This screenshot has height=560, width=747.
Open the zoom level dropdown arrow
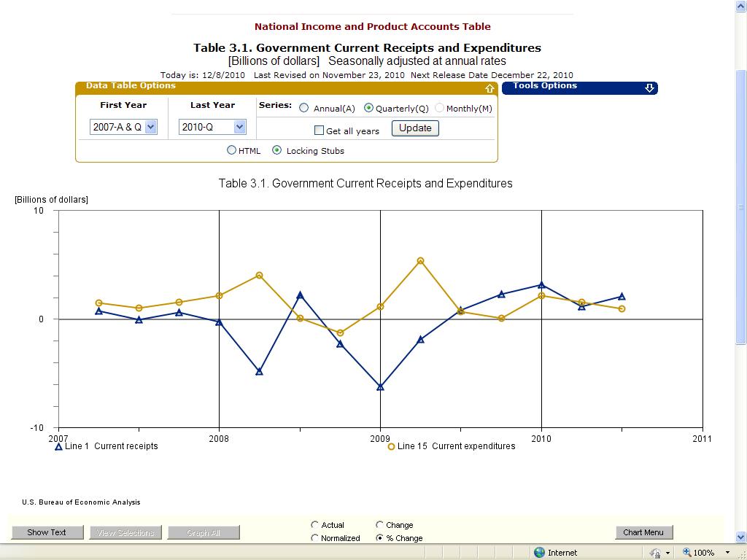tap(727, 553)
